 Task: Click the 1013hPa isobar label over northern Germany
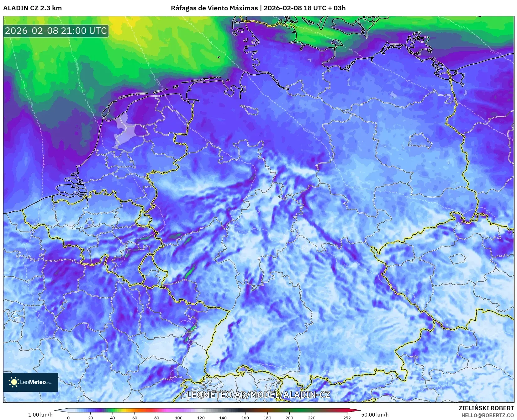tap(309, 131)
